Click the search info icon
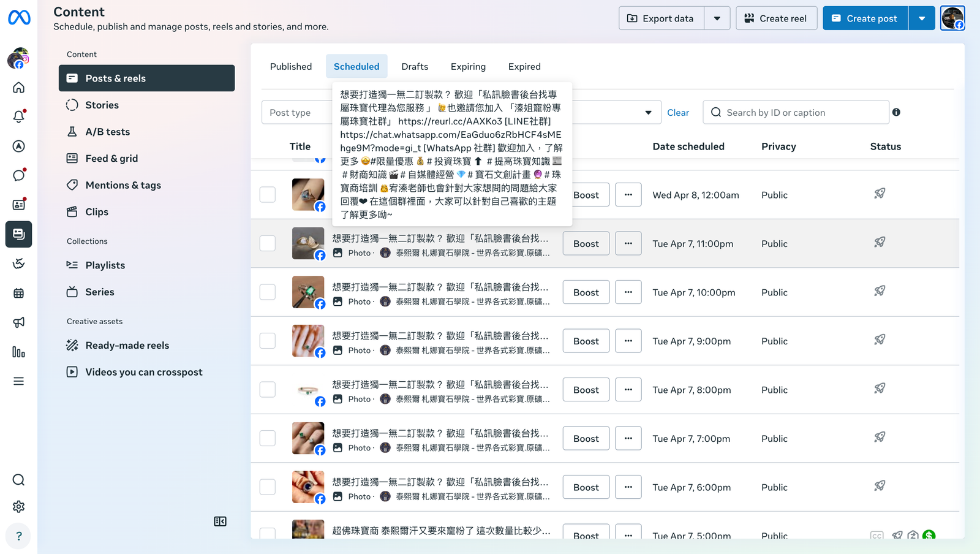Viewport: 980px width, 554px height. [x=896, y=112]
